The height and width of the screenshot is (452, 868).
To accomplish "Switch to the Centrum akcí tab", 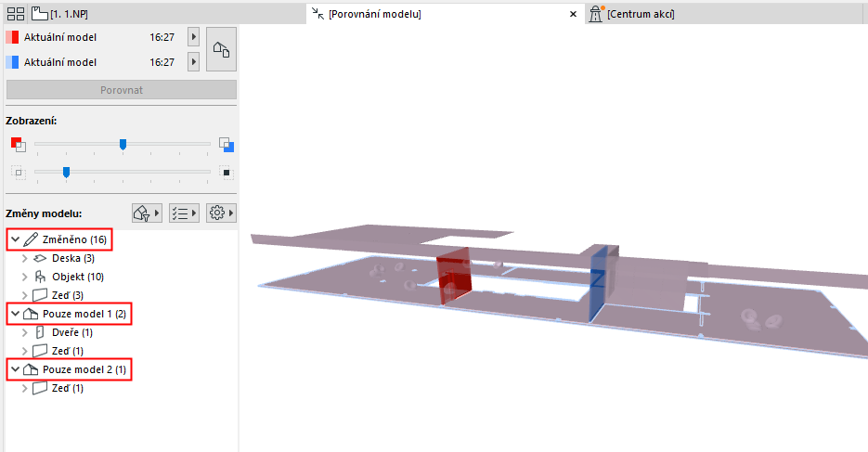I will [x=632, y=14].
